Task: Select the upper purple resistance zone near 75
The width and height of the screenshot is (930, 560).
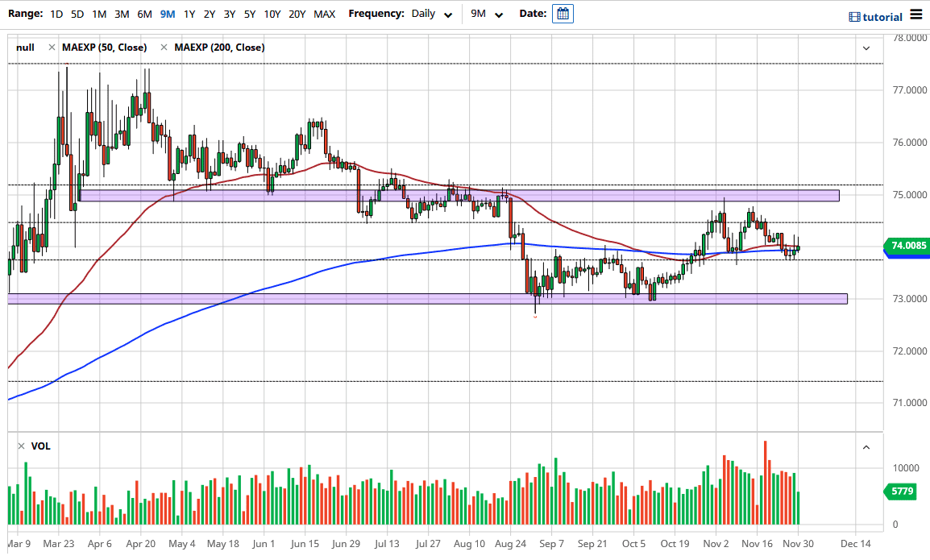Action: (x=459, y=195)
